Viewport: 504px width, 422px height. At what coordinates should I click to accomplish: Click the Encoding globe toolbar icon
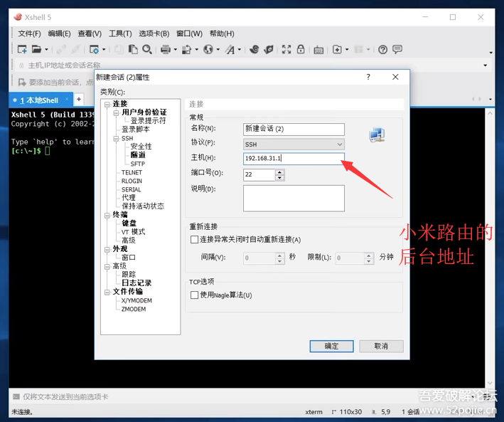coord(208,49)
